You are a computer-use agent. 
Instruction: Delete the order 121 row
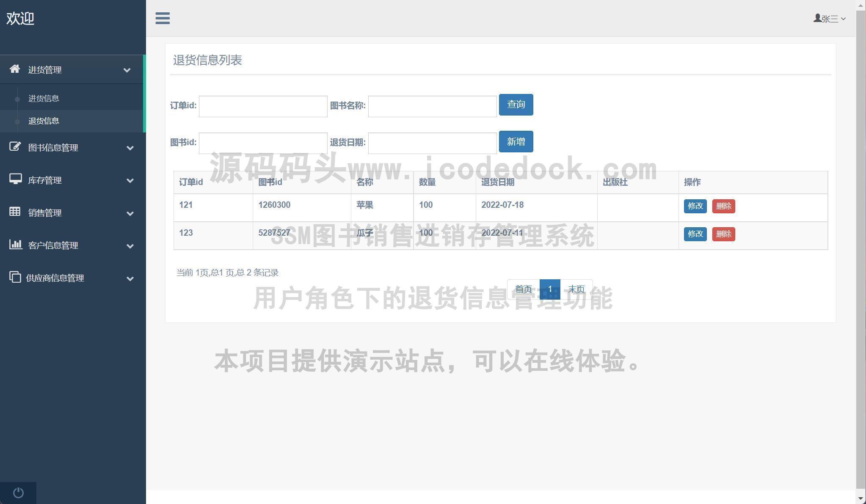pos(723,206)
